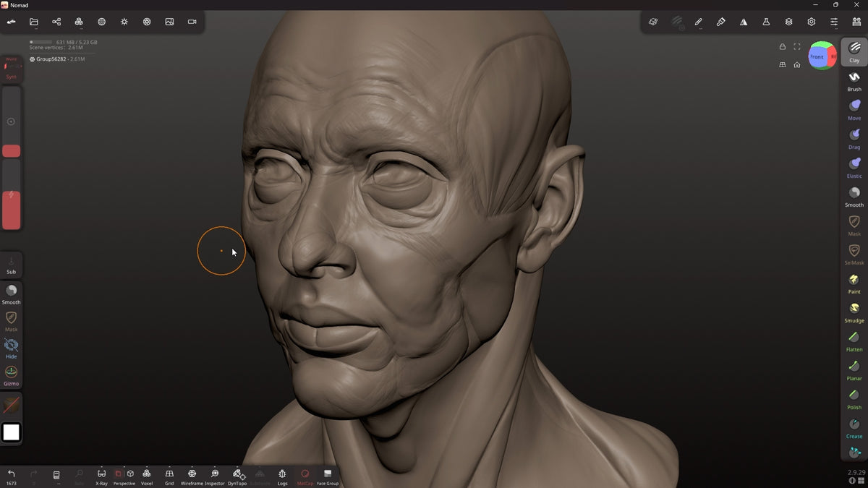Open the Settings gear panel
868x488 pixels.
(812, 22)
